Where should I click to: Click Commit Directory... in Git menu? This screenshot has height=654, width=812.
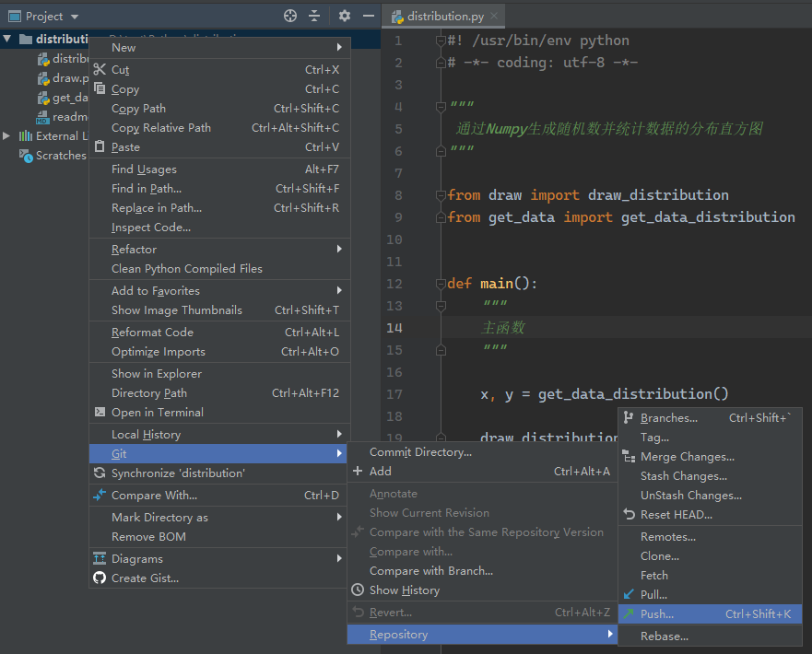coord(420,452)
